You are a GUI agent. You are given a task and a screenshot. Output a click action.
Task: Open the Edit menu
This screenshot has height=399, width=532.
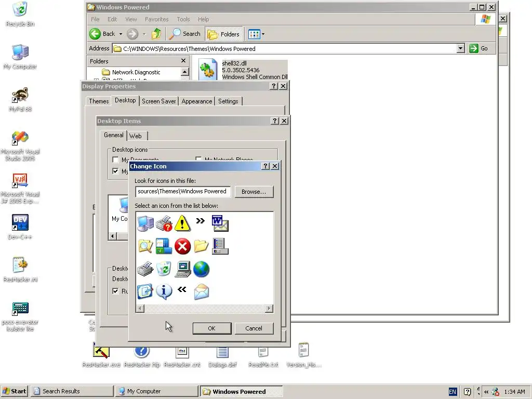click(x=112, y=19)
